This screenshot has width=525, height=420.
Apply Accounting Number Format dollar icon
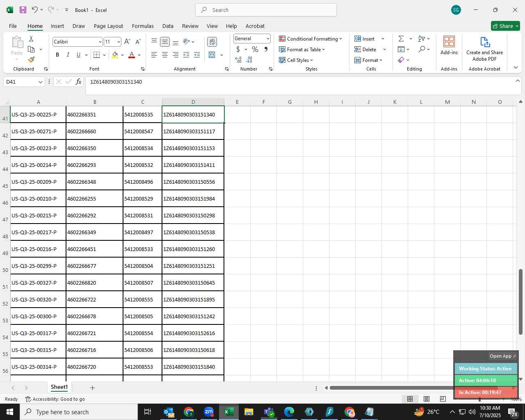click(x=238, y=49)
